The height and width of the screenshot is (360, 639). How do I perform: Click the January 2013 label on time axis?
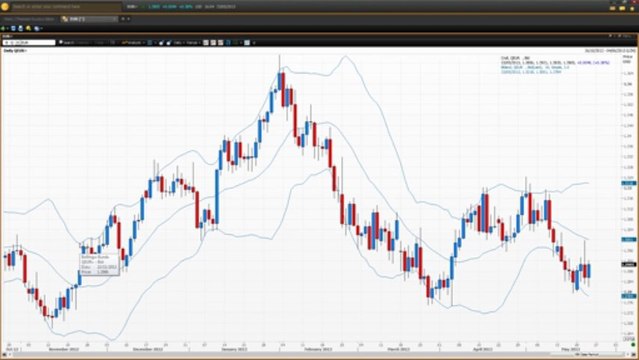tap(234, 349)
